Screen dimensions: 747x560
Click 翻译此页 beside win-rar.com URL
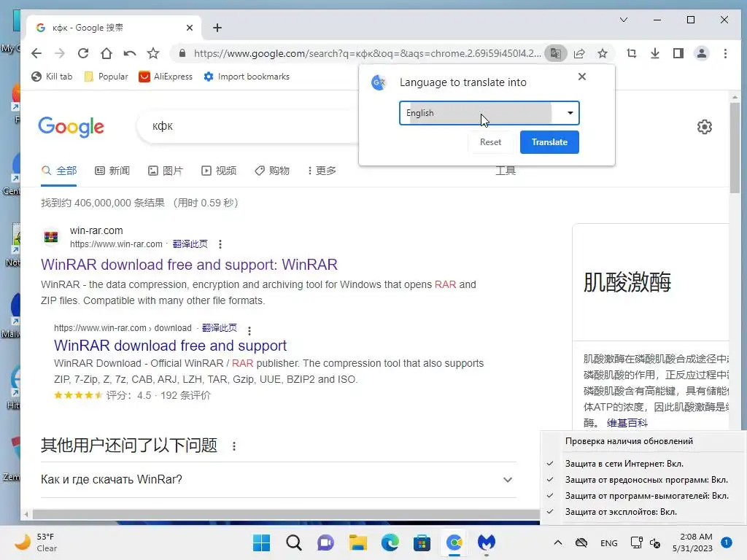point(190,244)
